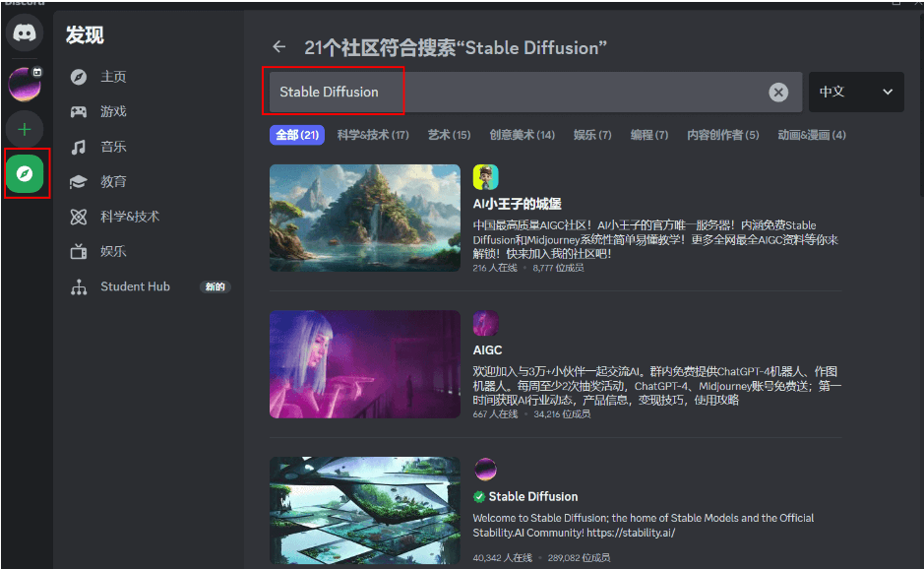Screen dimensions: 924x569
Task: Open Discord home direct messages icon
Action: (25, 33)
